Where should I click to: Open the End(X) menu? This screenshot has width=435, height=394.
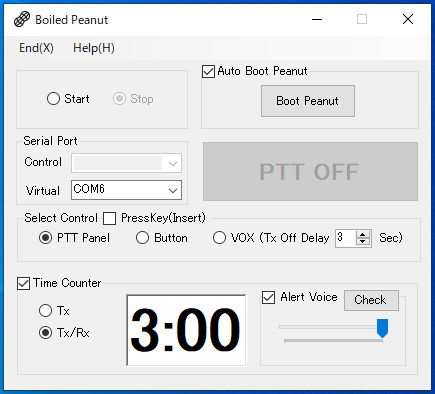(x=36, y=48)
